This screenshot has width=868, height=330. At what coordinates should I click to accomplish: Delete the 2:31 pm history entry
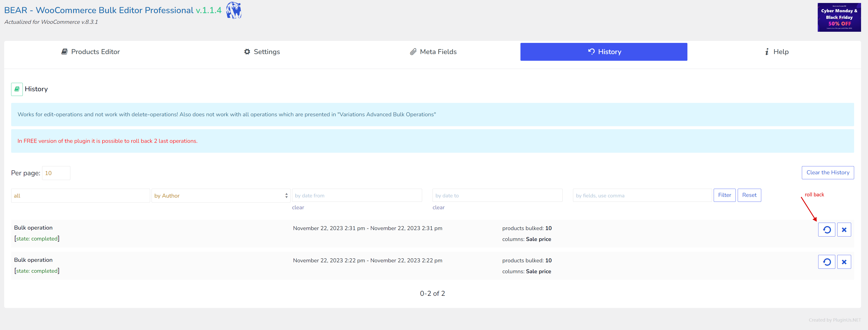(844, 230)
